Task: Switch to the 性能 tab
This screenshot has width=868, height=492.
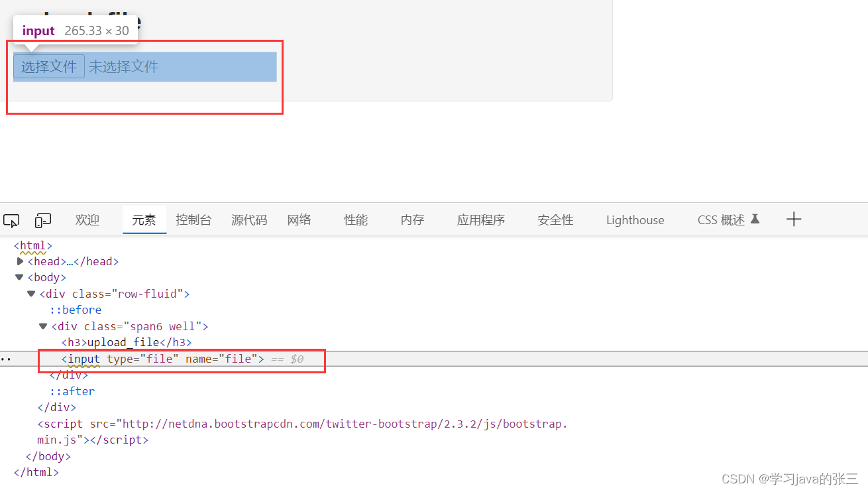Action: coord(356,220)
